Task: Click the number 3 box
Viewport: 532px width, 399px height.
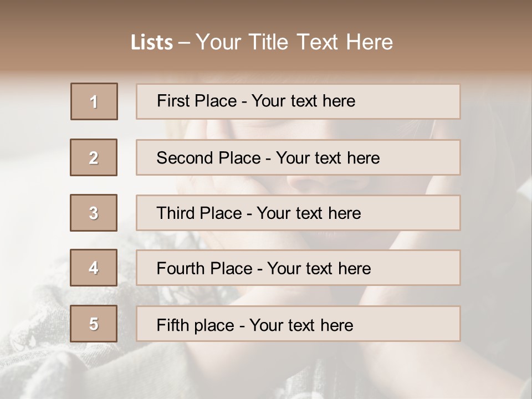Action: coord(94,213)
